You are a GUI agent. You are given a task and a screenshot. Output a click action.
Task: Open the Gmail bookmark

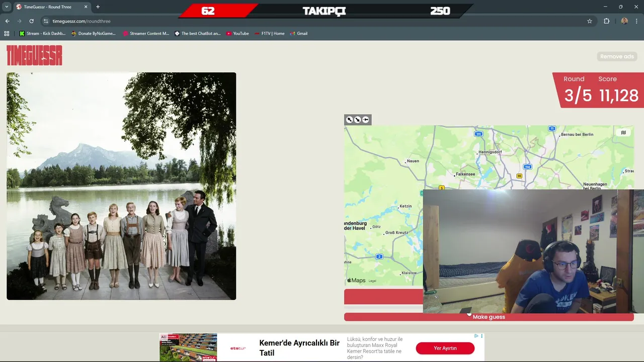(x=298, y=34)
